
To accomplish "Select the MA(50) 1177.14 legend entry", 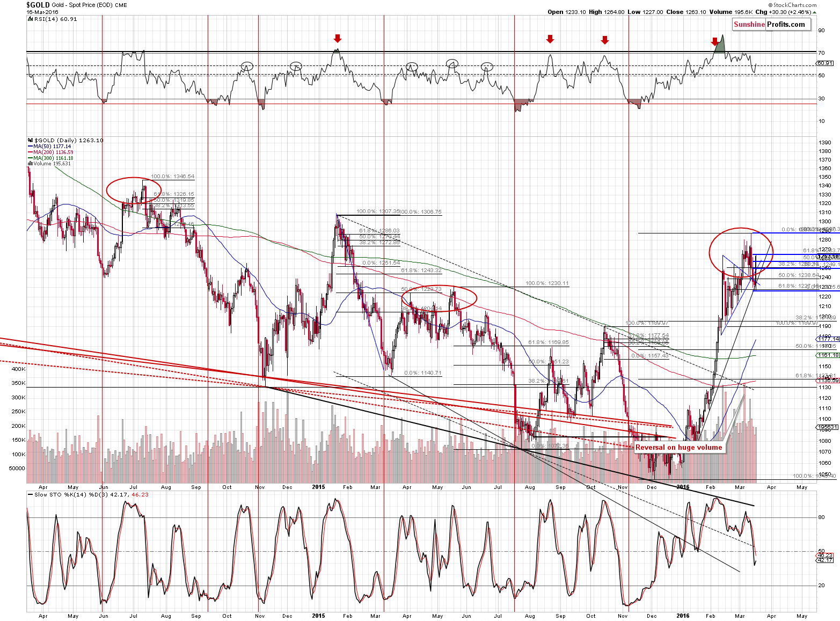I will coord(49,146).
